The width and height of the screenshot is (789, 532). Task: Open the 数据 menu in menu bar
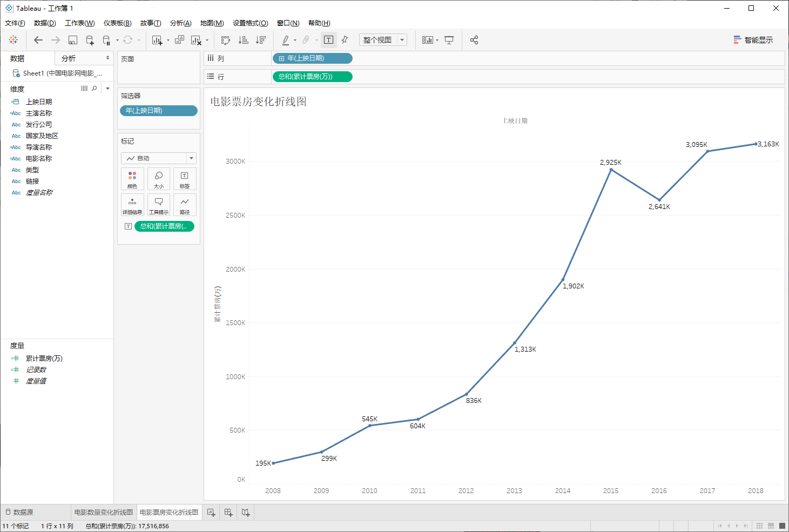point(45,23)
